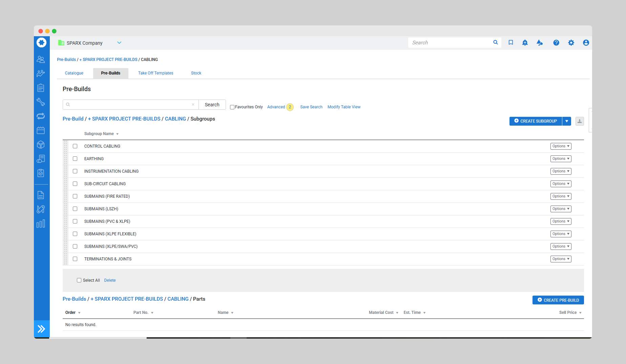This screenshot has height=364, width=626.
Task: Open the SUBMAINS (XLPE/SWA/PVC) subgroup
Action: (x=111, y=247)
